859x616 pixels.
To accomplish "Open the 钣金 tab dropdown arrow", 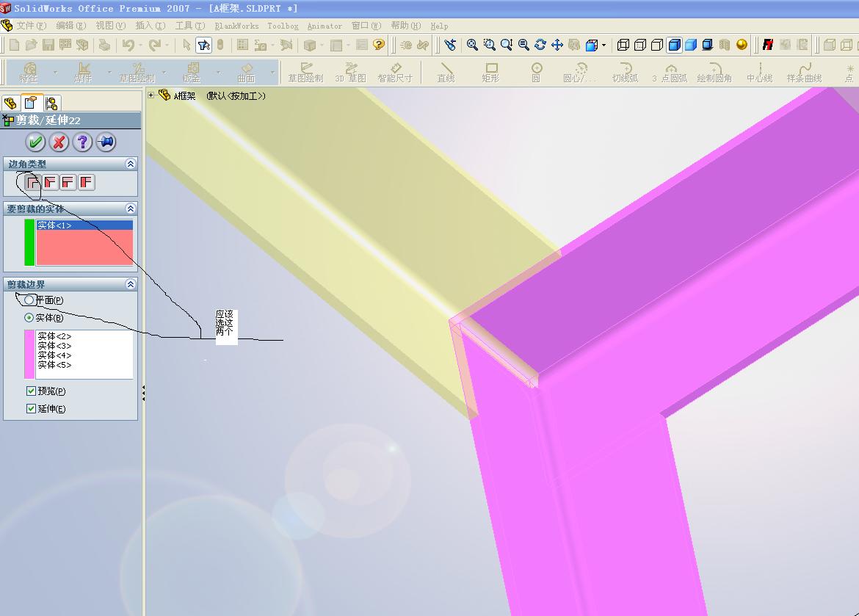I will 219,72.
